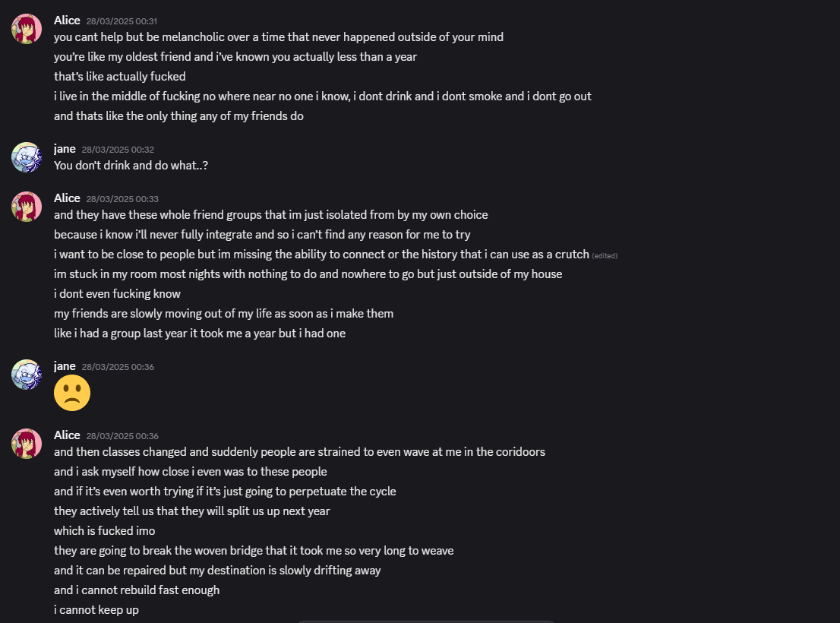Select the message "i cannot keep up"
Screen dimensions: 840x623
click(x=96, y=610)
